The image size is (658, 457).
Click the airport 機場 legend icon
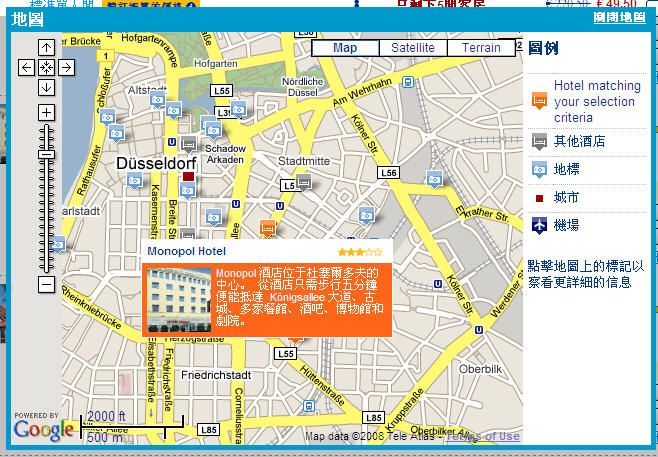pyautogui.click(x=539, y=225)
